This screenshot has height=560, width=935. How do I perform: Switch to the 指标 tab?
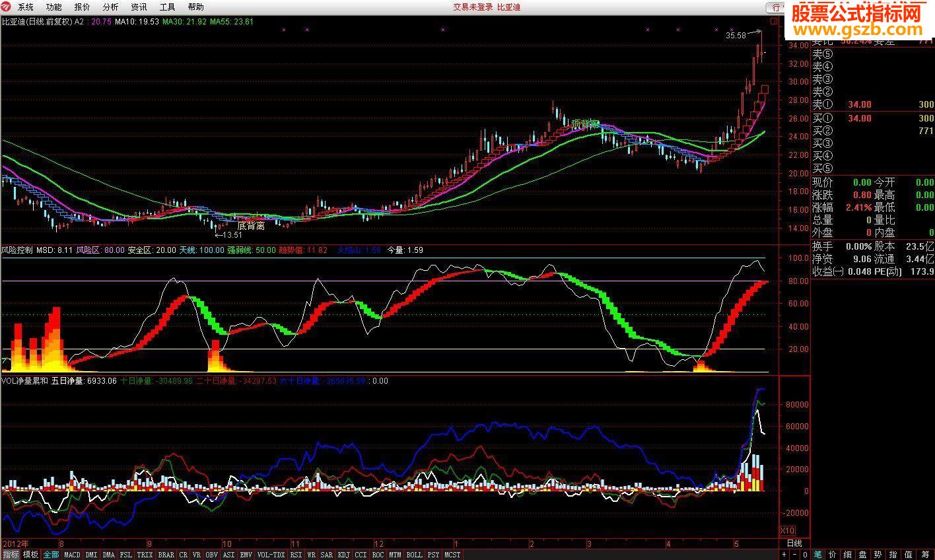pyautogui.click(x=11, y=555)
